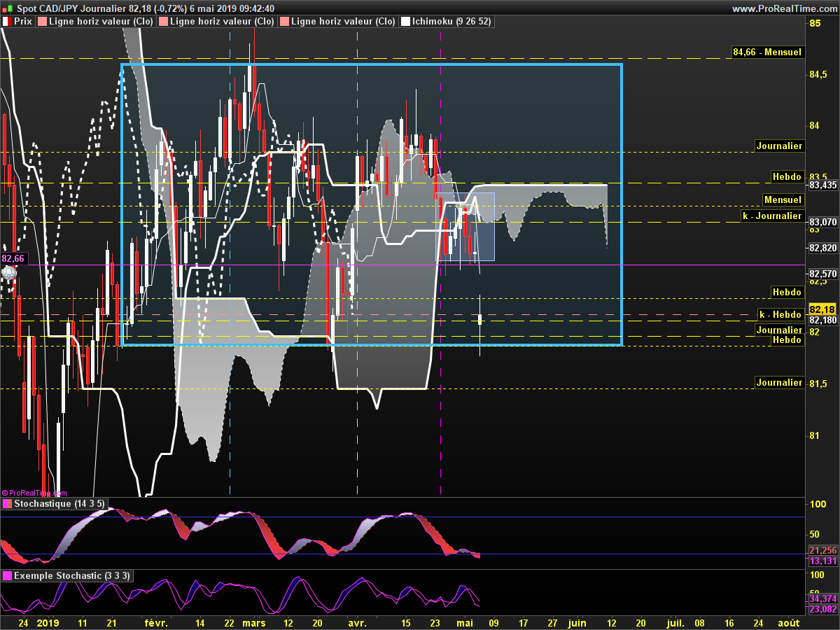Open the Prix indicator label
Screen dimensions: 840x630
point(17,22)
